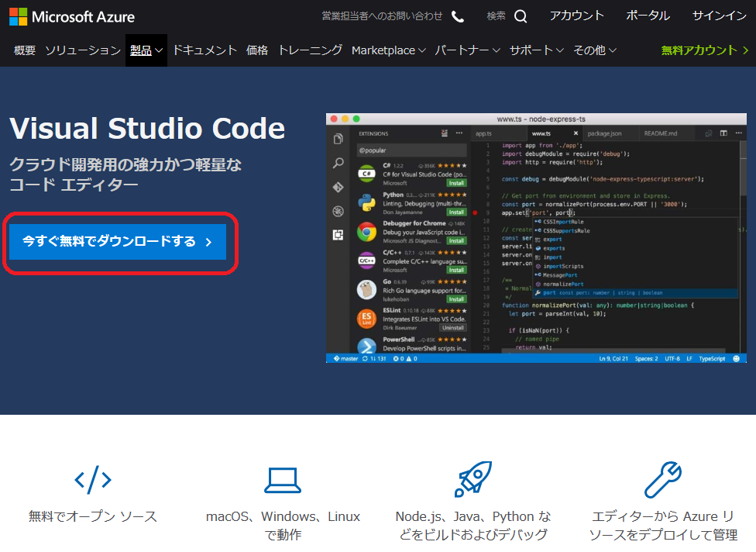
Task: Select the ソリューション menu item
Action: pos(83,50)
